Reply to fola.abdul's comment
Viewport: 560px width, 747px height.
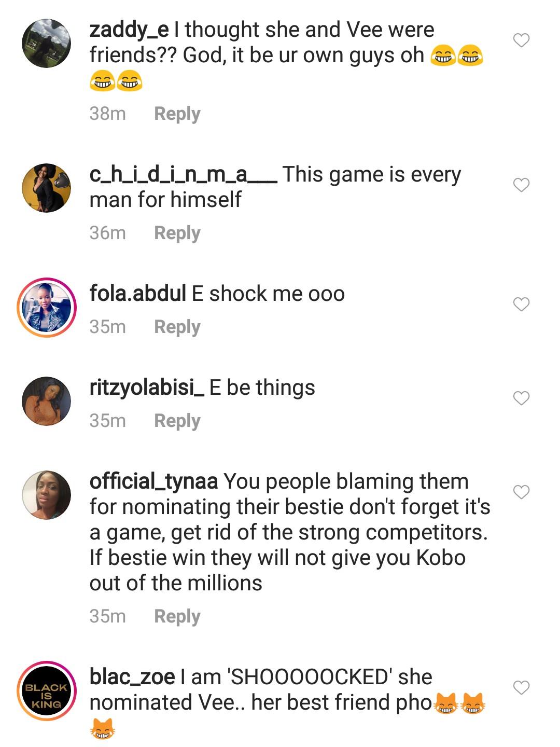click(x=177, y=327)
